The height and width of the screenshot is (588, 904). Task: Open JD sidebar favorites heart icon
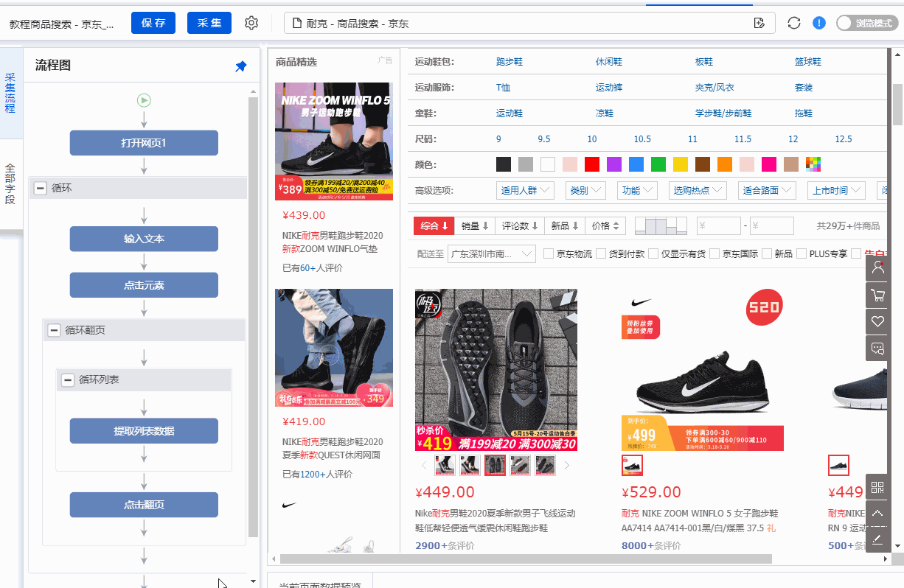click(877, 321)
